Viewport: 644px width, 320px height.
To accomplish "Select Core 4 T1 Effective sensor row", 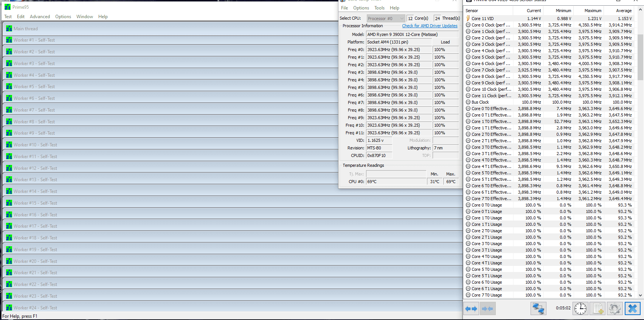I will 549,166.
